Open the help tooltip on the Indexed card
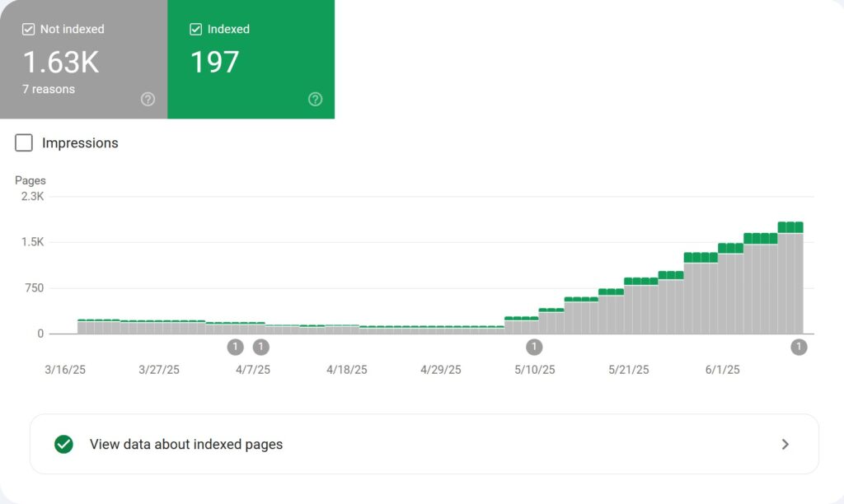The image size is (844, 504). (x=316, y=99)
